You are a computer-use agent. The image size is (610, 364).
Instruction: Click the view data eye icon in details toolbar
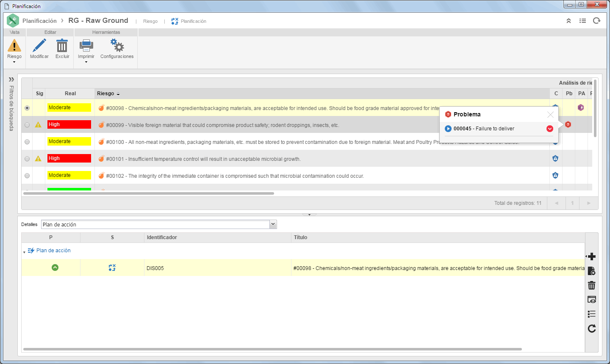click(592, 300)
